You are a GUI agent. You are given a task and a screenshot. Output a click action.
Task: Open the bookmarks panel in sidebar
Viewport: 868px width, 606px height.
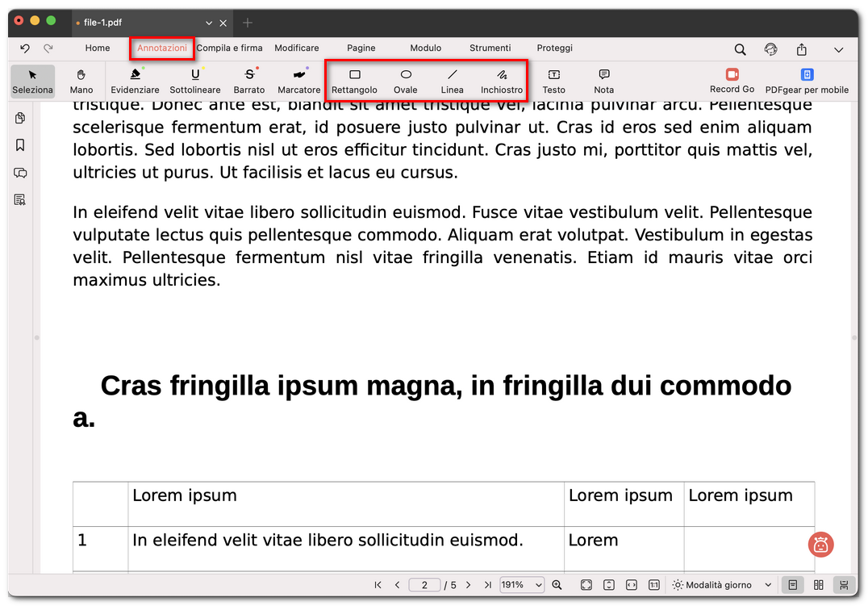click(20, 145)
